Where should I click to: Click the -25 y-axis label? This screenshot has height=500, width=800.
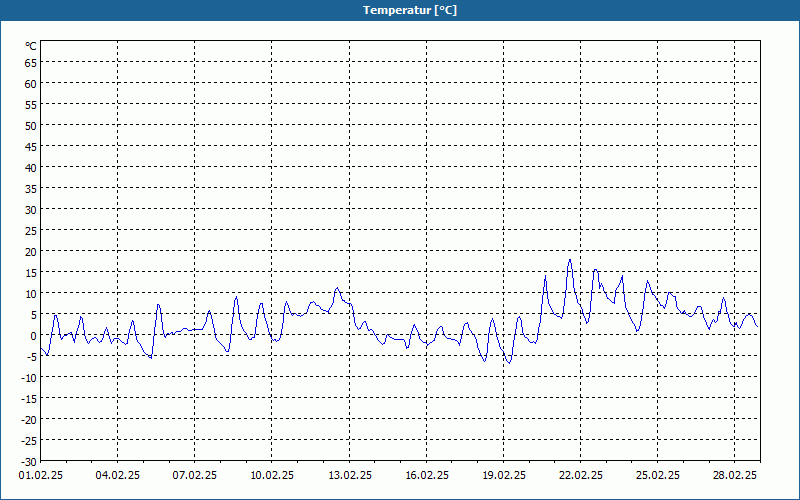(x=29, y=441)
